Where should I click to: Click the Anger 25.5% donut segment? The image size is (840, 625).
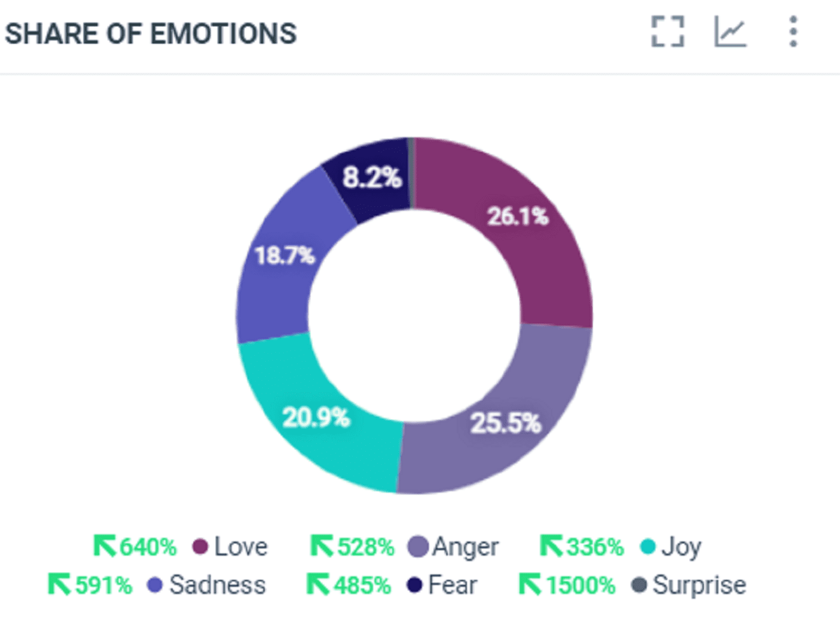[x=504, y=420]
